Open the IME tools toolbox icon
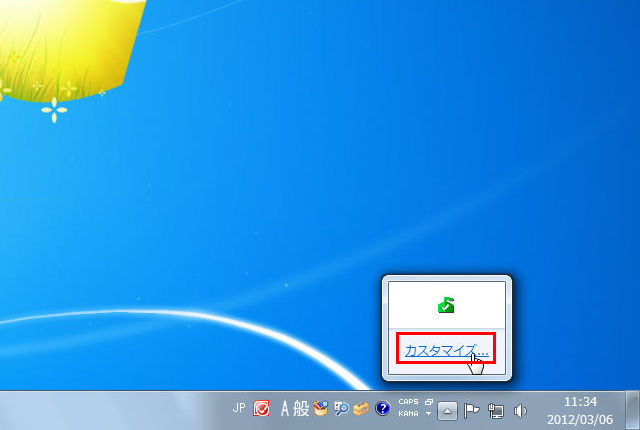This screenshot has width=640, height=430. pos(361,408)
